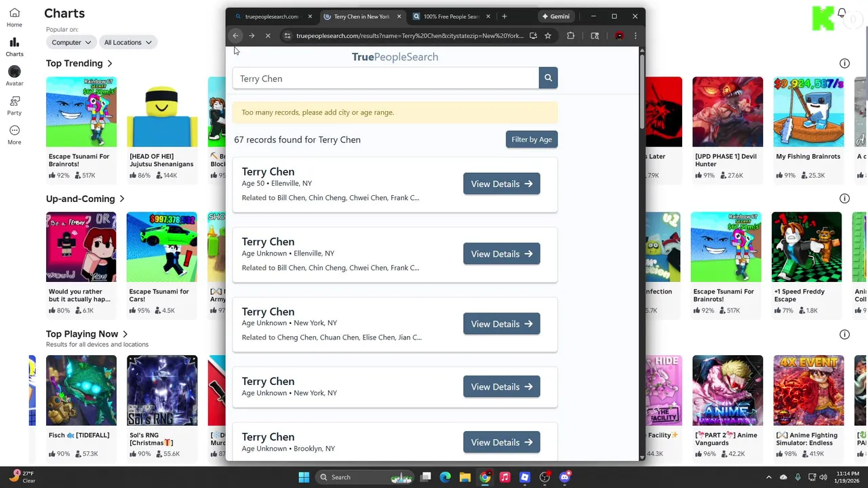Screen dimensions: 868x488
Task: Open Chrome side panel search icon
Action: (595, 36)
